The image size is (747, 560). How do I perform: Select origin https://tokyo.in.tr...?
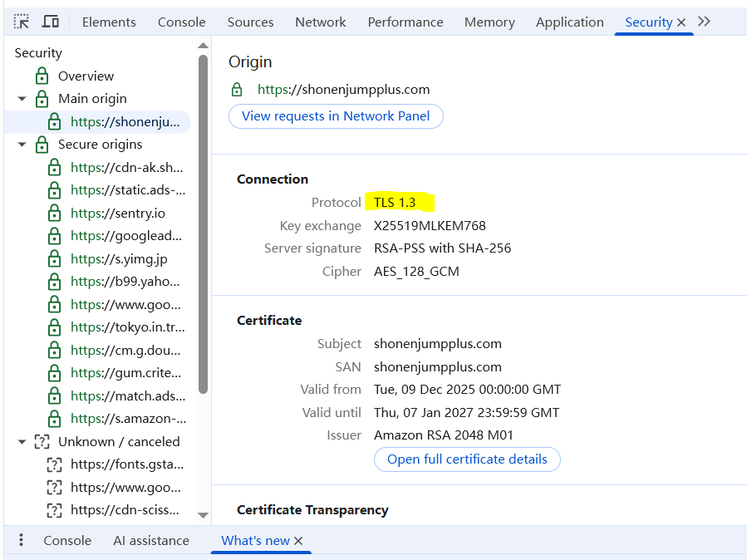coord(128,327)
